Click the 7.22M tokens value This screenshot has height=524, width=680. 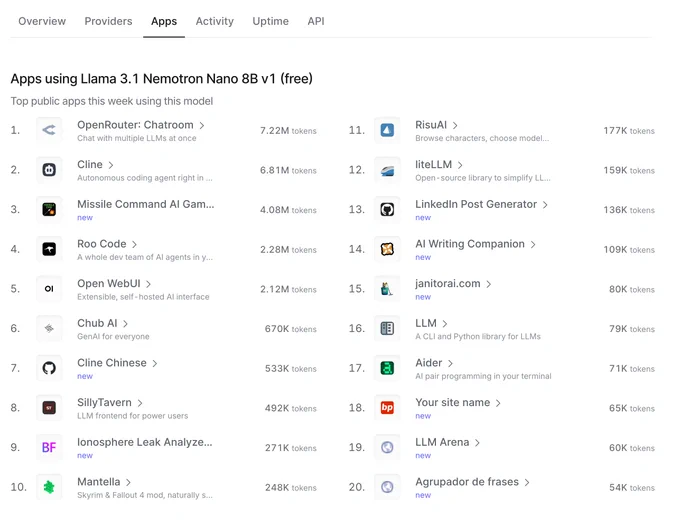tap(288, 131)
